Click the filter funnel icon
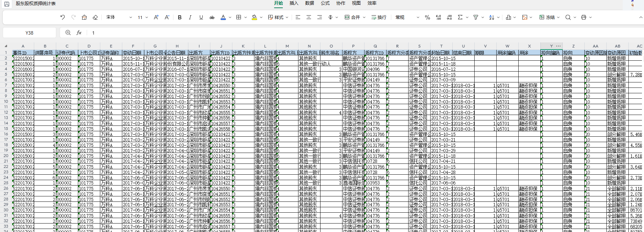 (476, 17)
